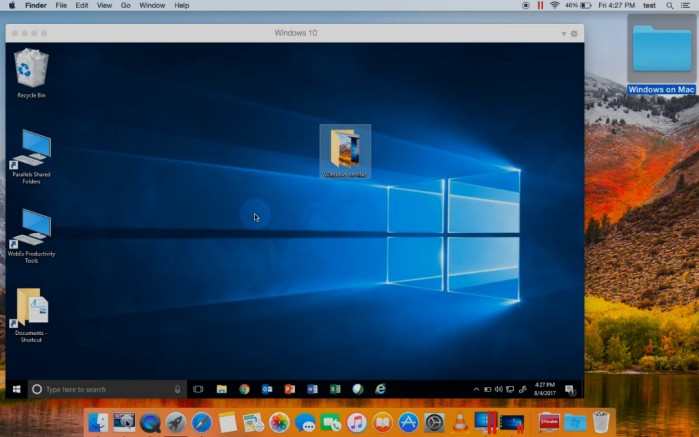Open Windows taskbar clock and calendar
The height and width of the screenshot is (437, 699).
pos(545,389)
